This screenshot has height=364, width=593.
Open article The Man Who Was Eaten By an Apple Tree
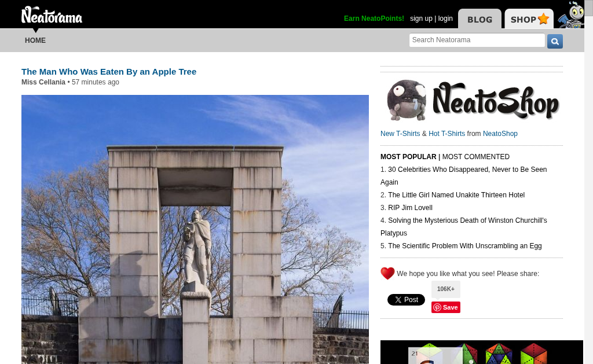tap(109, 72)
